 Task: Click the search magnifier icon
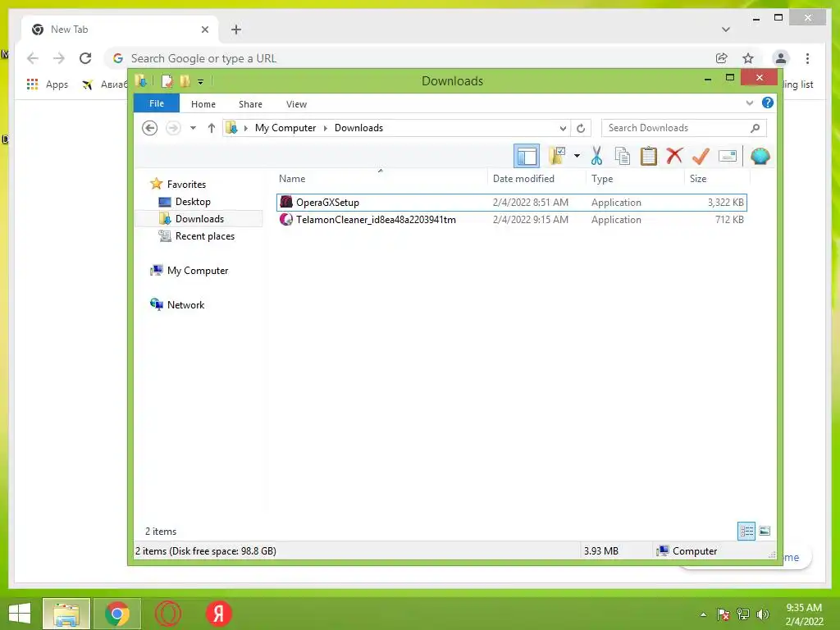pos(755,128)
